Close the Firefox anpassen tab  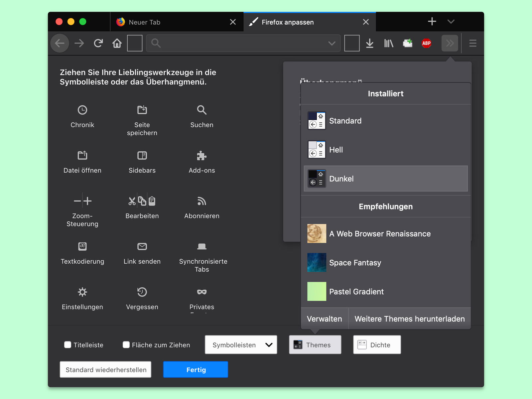pyautogui.click(x=366, y=22)
